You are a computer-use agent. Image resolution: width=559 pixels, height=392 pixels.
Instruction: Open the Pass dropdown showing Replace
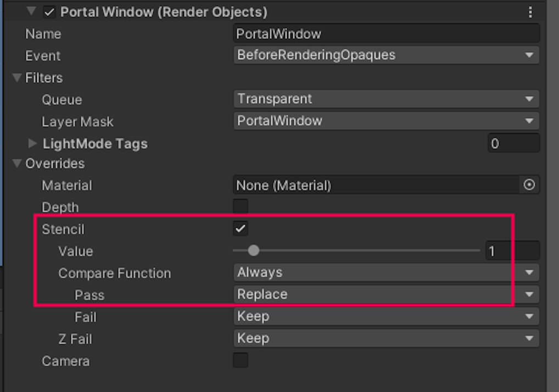[x=385, y=294]
